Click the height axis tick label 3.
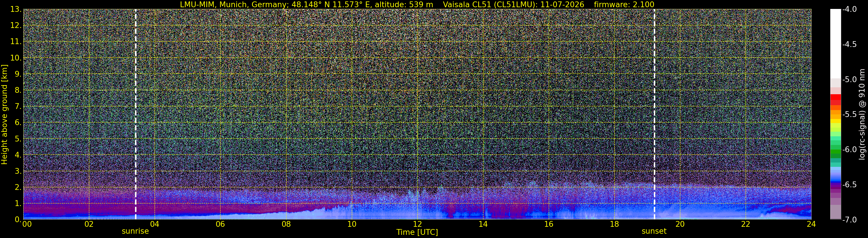 pos(18,171)
